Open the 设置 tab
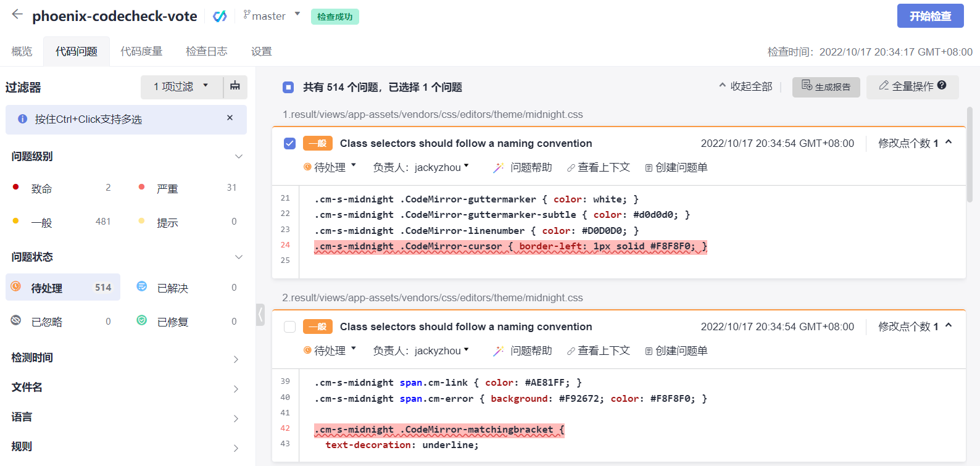 click(x=262, y=51)
